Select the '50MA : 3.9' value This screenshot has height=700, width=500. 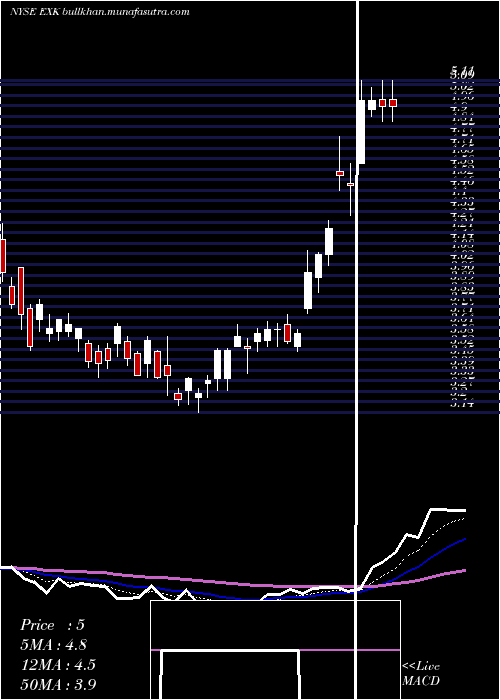(x=58, y=684)
